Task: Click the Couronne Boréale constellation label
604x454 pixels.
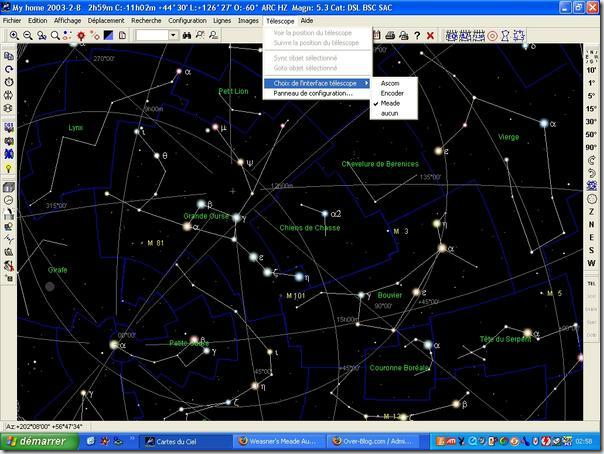Action: 399,368
